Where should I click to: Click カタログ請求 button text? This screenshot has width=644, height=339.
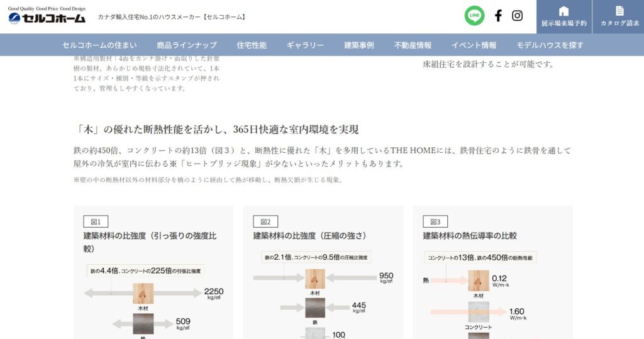[619, 23]
